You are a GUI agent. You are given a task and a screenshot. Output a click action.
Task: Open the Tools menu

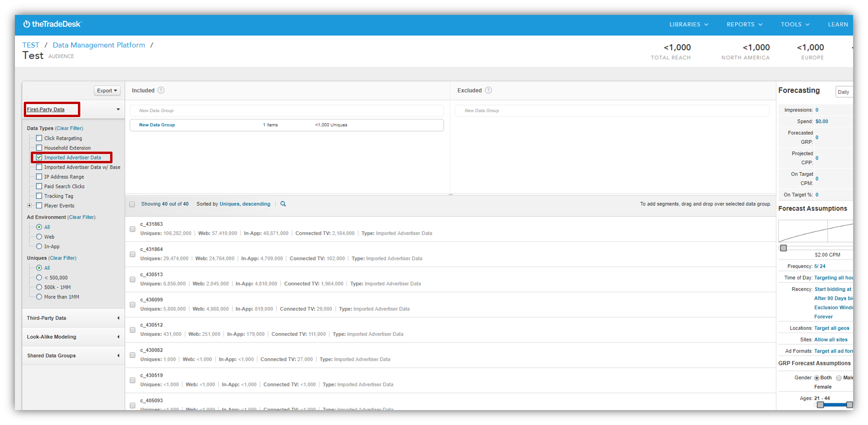pos(795,24)
